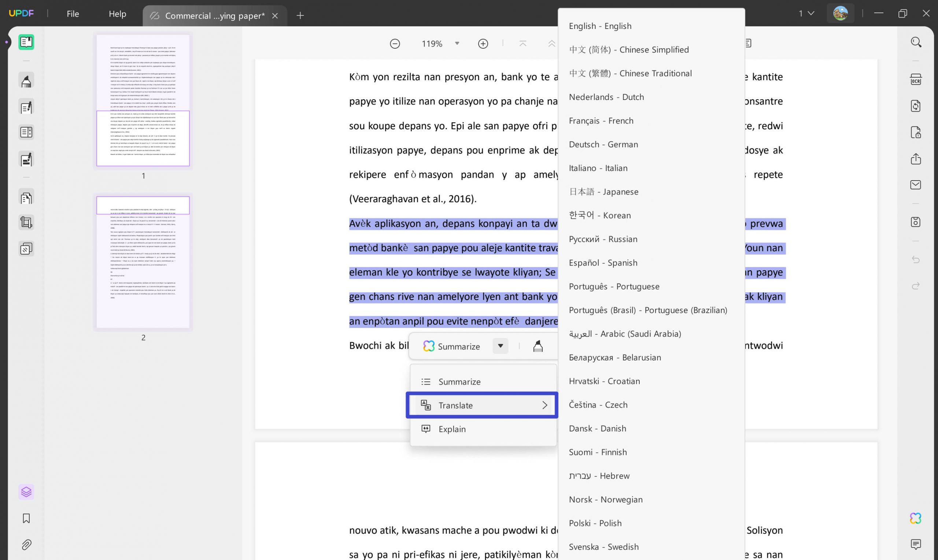
Task: Click the Save as other icon
Action: [x=916, y=222]
